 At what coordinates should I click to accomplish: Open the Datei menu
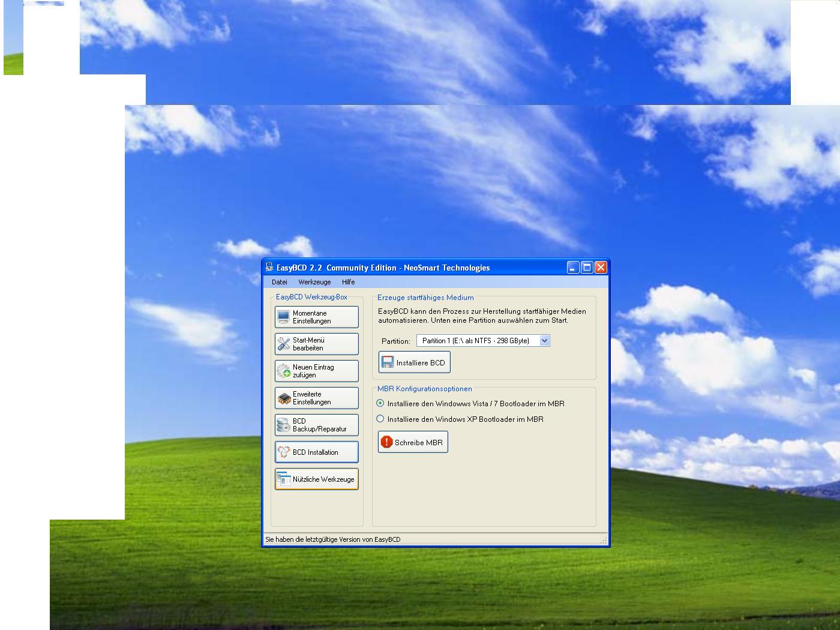[280, 282]
